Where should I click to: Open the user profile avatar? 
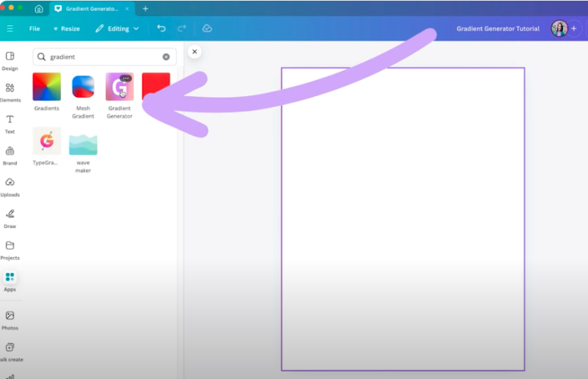tap(559, 29)
